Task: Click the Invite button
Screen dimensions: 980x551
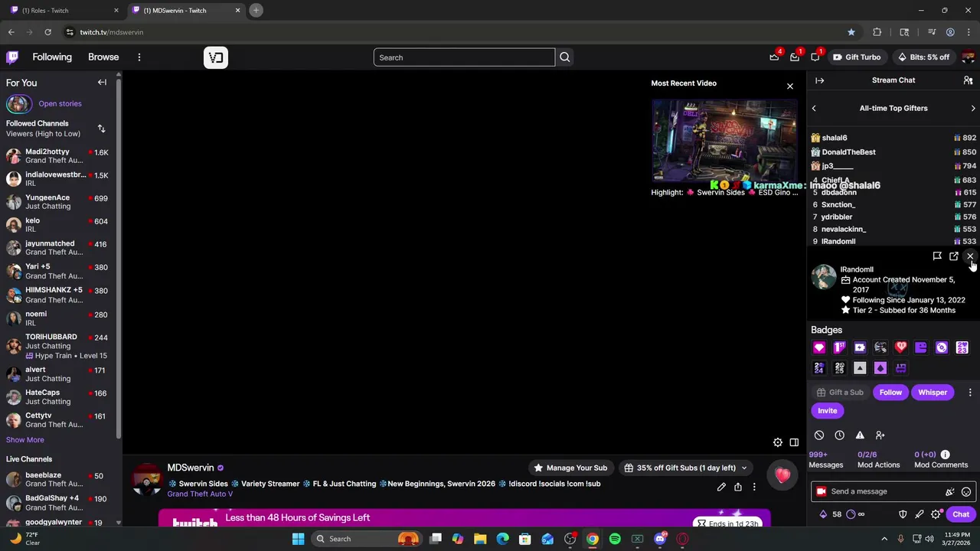Action: click(x=828, y=411)
